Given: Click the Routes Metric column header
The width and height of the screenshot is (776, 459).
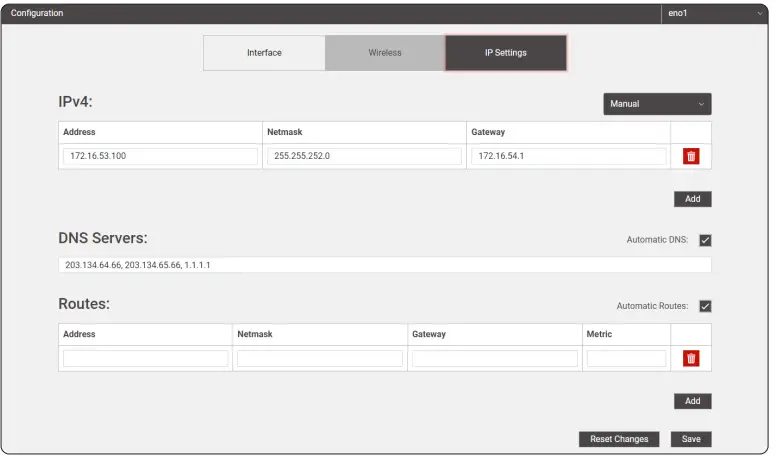Looking at the screenshot, I should pos(599,334).
